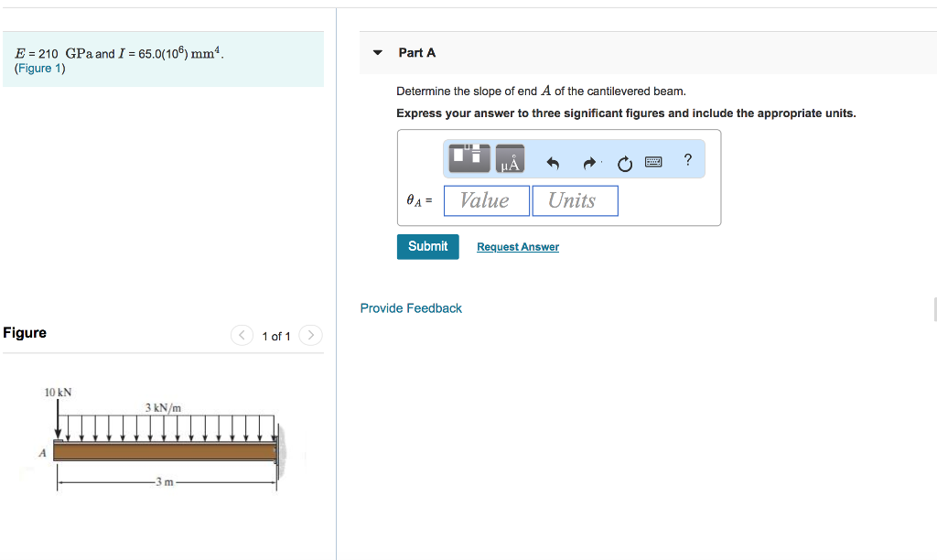
Task: Submit the answer
Action: pyautogui.click(x=428, y=246)
